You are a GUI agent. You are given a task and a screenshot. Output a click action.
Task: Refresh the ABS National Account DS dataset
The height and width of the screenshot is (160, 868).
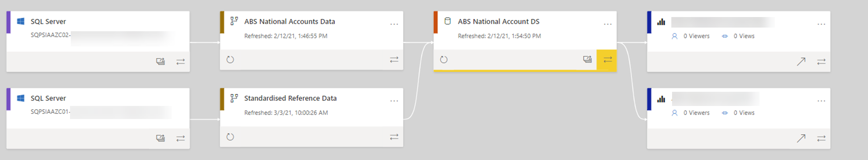click(443, 60)
